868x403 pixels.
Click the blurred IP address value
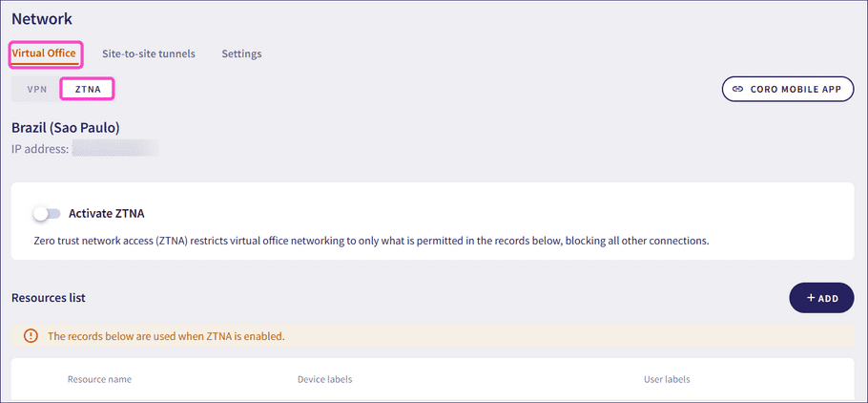pos(115,149)
